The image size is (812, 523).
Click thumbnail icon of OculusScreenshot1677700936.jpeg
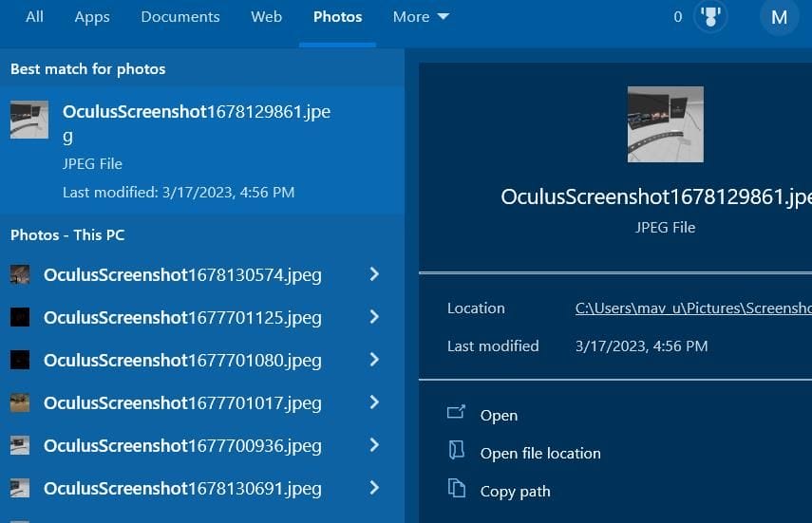click(x=20, y=445)
